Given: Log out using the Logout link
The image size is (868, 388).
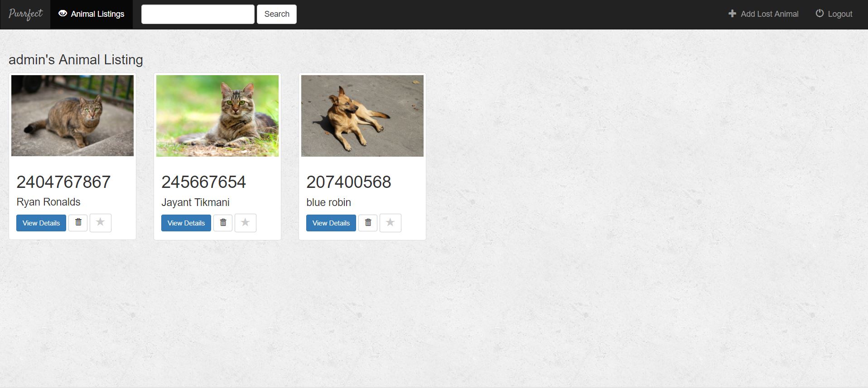Looking at the screenshot, I should [834, 14].
